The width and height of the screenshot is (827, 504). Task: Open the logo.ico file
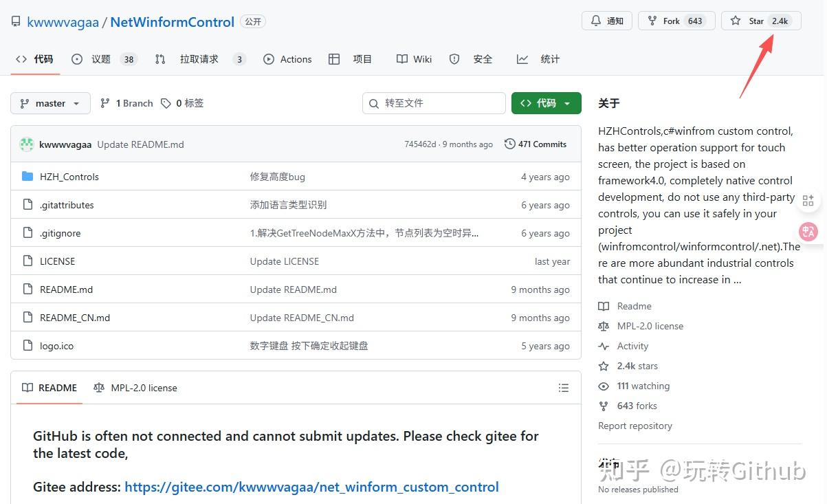pos(57,346)
